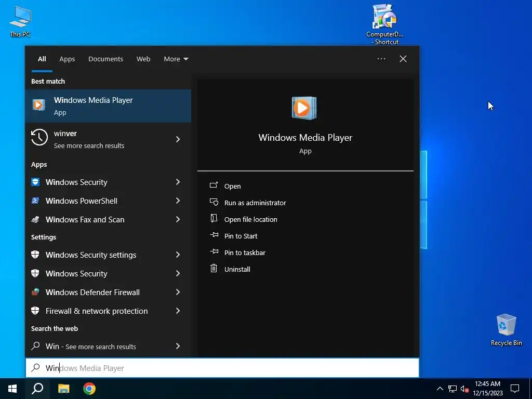Select Windows Defender Firewall result text

[x=92, y=292]
